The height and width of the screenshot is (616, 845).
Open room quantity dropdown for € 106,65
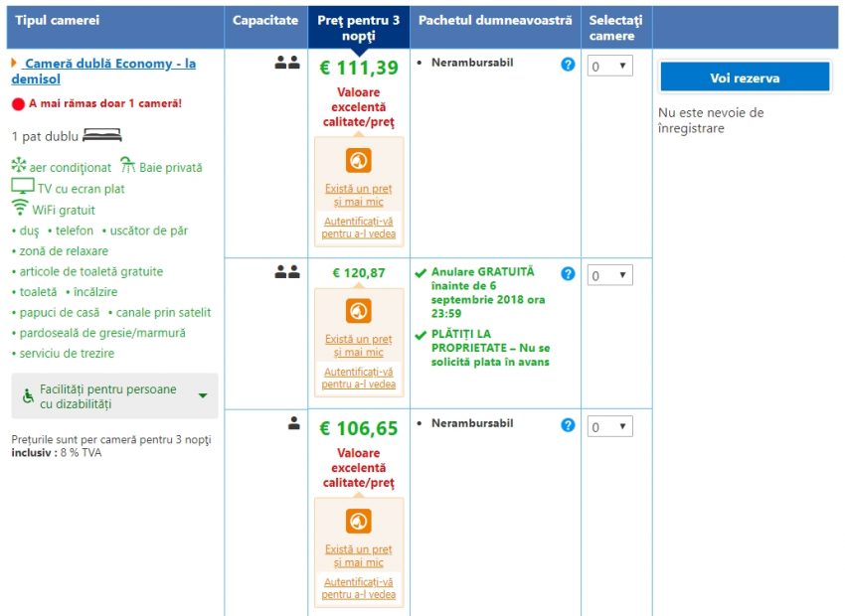click(x=609, y=427)
